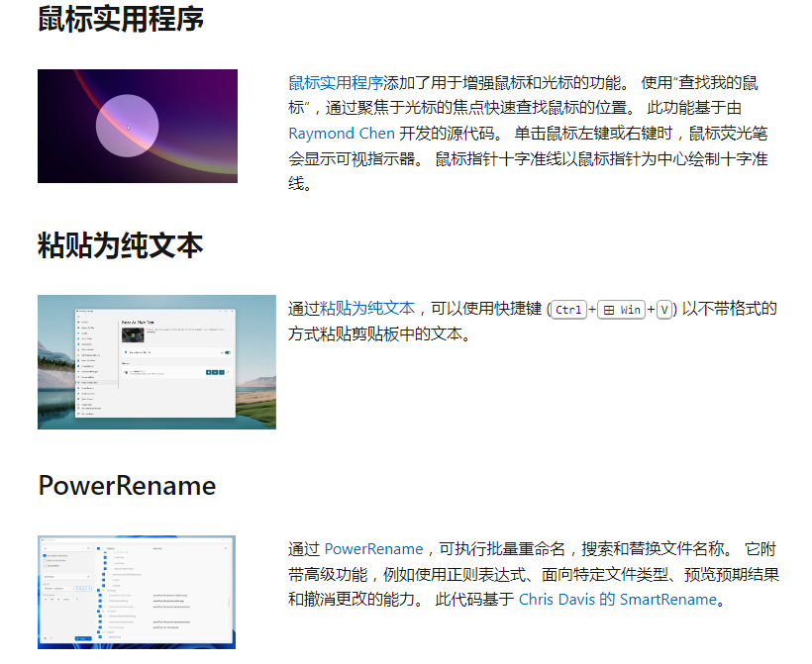
Task: Click the Windows logo icon in Win key
Action: pyautogui.click(x=609, y=310)
